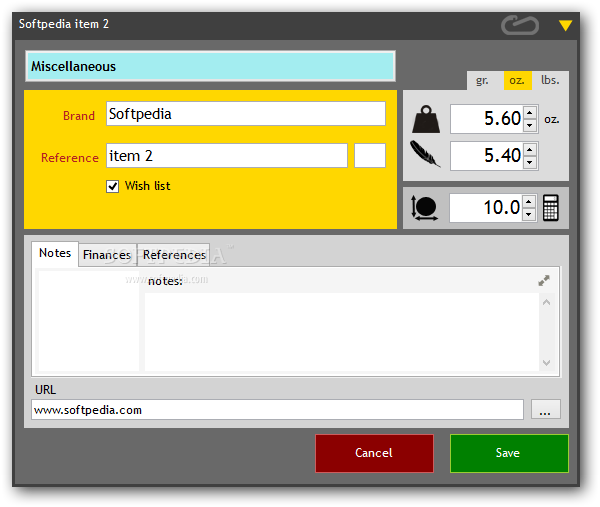The width and height of the screenshot is (600, 507).
Task: Click the red Cancel button
Action: coord(374,453)
